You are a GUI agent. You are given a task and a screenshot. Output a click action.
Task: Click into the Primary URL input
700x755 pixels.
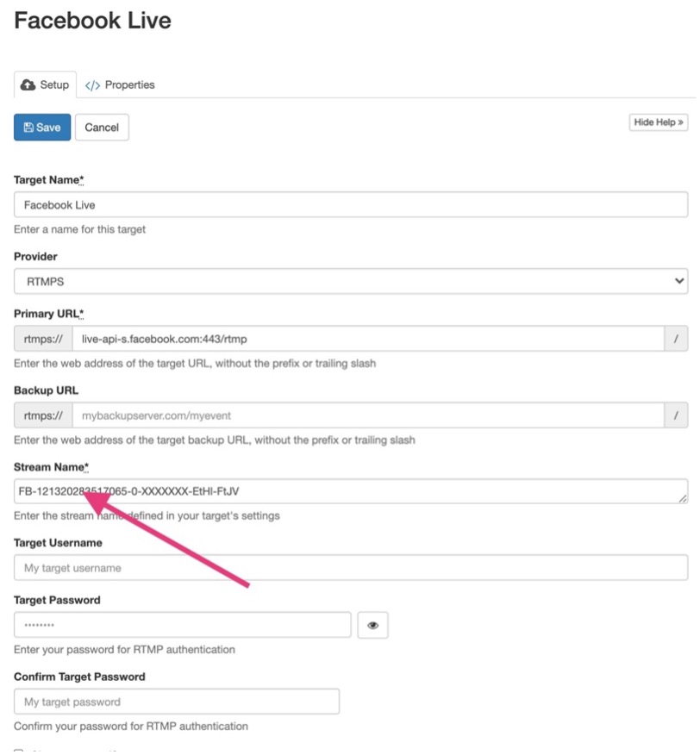point(367,339)
